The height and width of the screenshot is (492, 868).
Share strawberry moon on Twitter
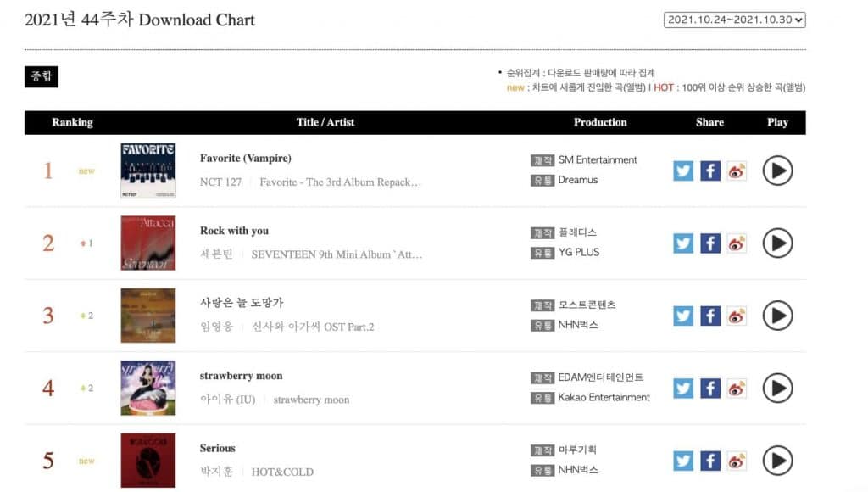pos(683,389)
